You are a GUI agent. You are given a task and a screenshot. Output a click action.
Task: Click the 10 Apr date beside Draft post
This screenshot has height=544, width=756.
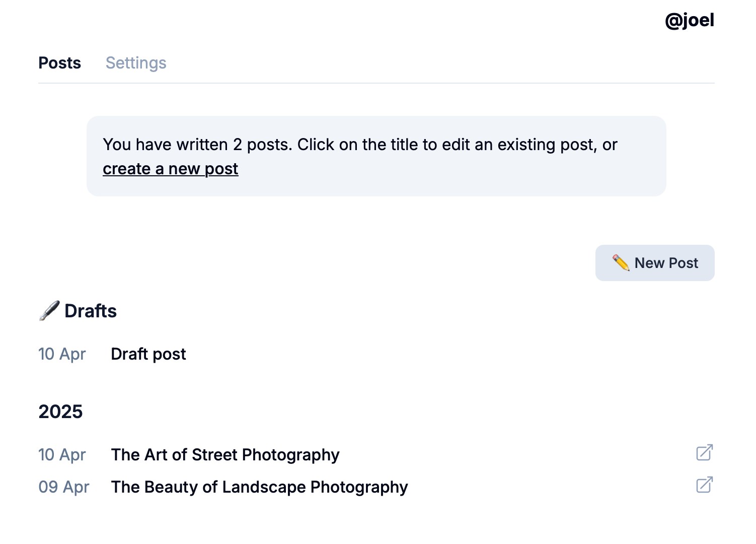[62, 354]
